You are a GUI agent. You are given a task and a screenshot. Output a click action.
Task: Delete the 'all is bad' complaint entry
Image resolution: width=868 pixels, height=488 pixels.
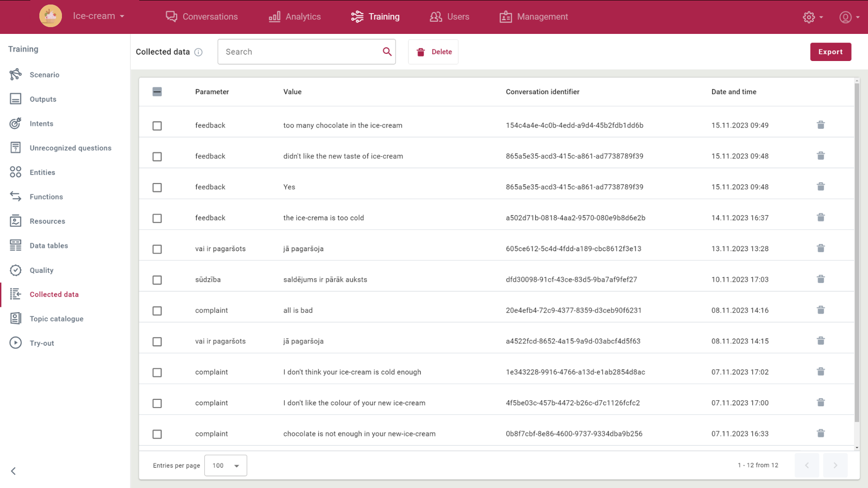pyautogui.click(x=821, y=310)
